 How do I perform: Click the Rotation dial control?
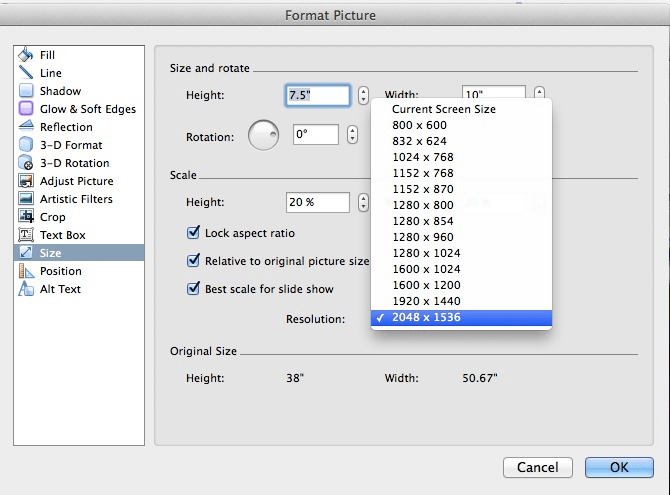(263, 136)
